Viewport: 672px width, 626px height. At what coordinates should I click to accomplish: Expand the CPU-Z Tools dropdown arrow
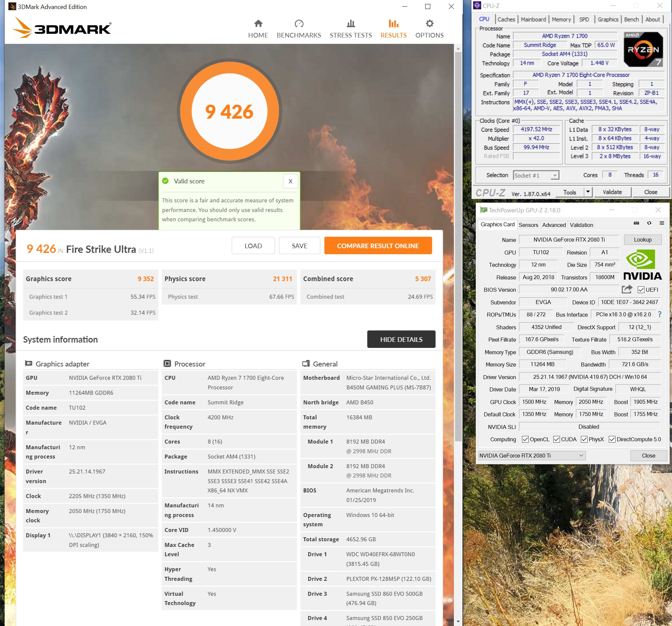(588, 192)
